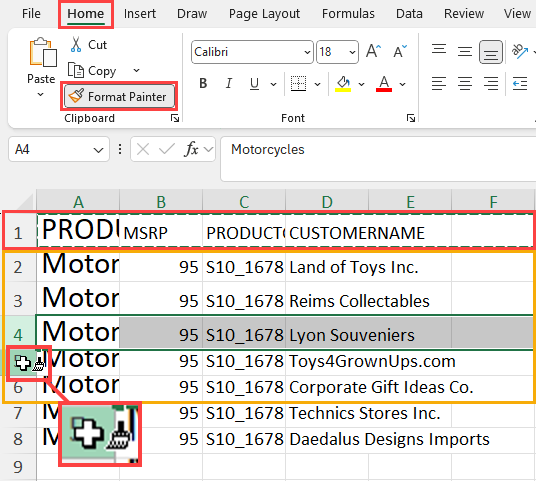Screen dimensions: 536x481
Task: Open the Formulas ribbon tab
Action: click(x=348, y=14)
